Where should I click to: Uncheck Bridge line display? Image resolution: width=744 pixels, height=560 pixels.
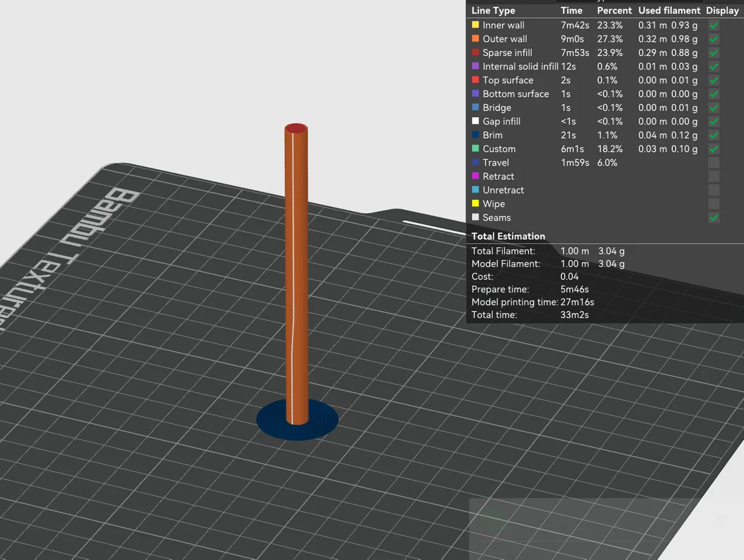(x=713, y=107)
